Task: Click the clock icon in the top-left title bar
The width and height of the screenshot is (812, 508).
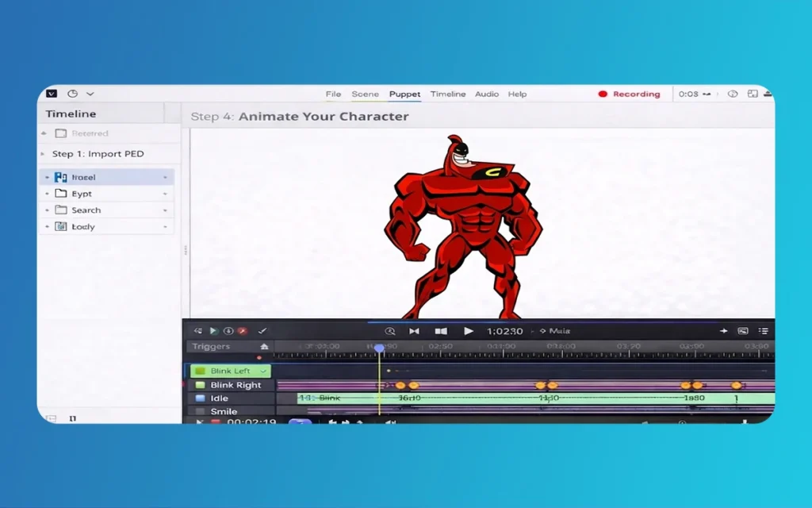Action: click(72, 94)
